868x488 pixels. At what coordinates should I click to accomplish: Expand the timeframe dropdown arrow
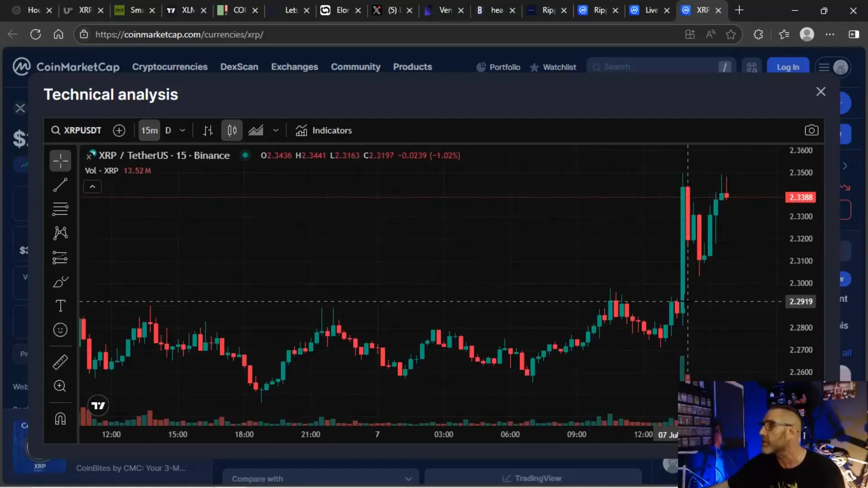click(183, 131)
